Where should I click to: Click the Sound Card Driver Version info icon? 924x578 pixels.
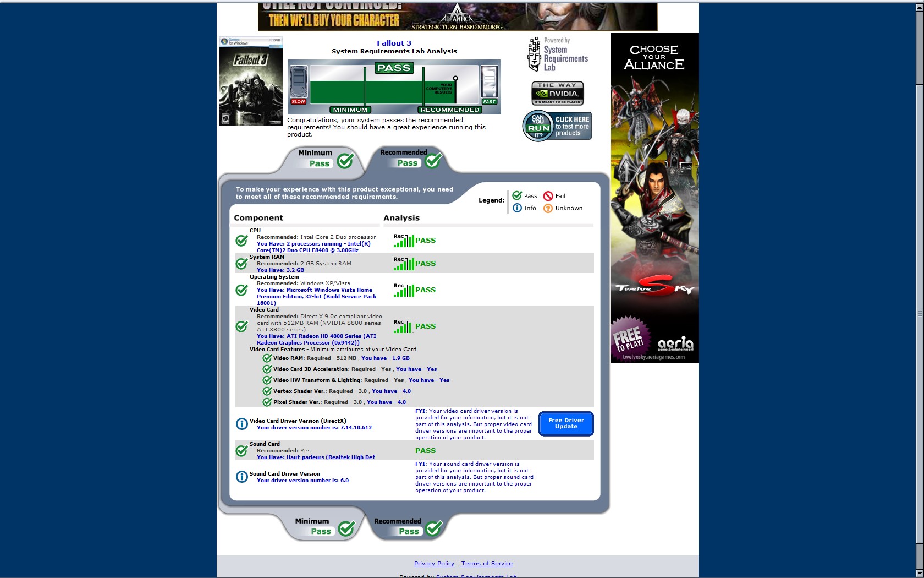241,477
